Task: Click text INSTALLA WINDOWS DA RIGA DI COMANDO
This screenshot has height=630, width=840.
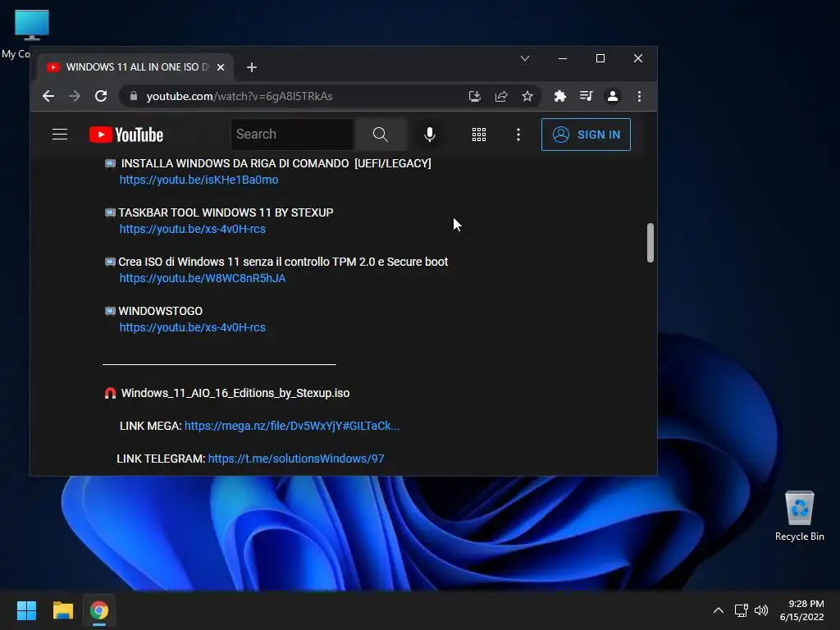Action: tap(235, 163)
